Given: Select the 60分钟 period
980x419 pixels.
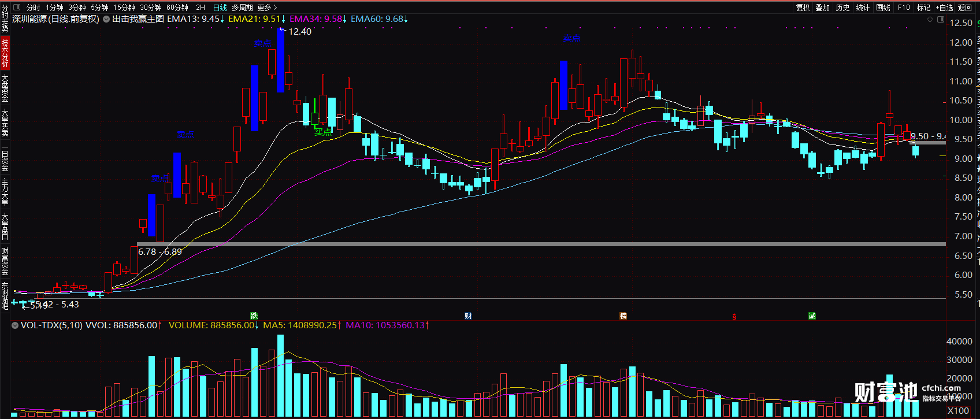Looking at the screenshot, I should [177, 8].
